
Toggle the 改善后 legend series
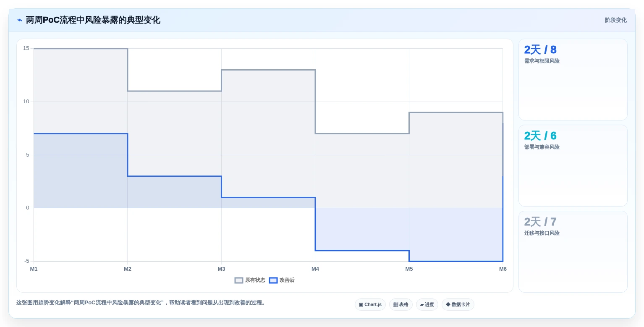pos(282,280)
